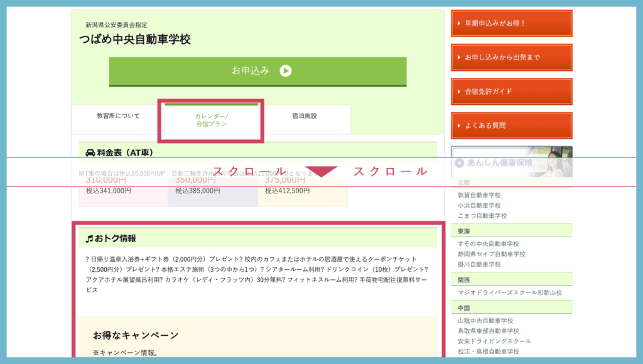The width and height of the screenshot is (643, 364).
Task: Click the 新潟県公安委員会指定 label
Action: (116, 25)
